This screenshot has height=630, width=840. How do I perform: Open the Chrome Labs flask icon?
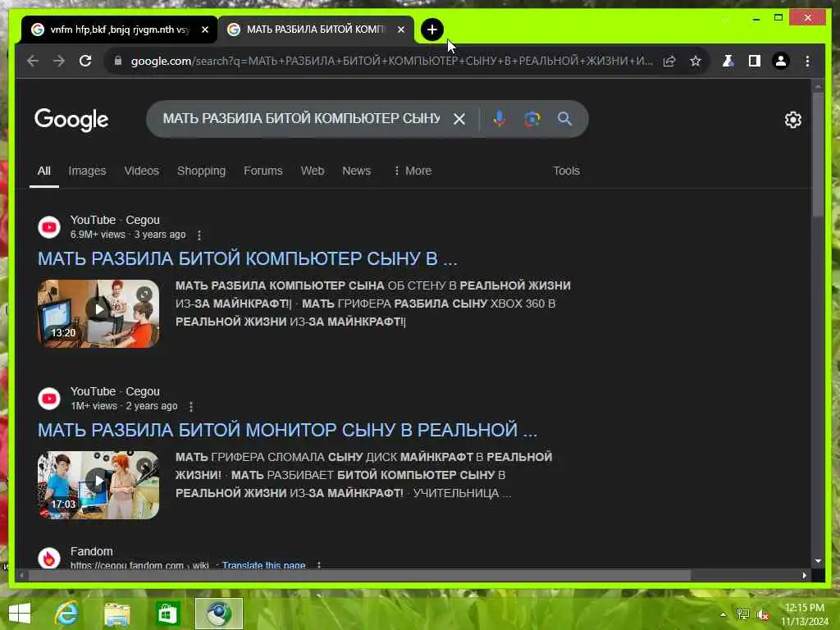[728, 61]
